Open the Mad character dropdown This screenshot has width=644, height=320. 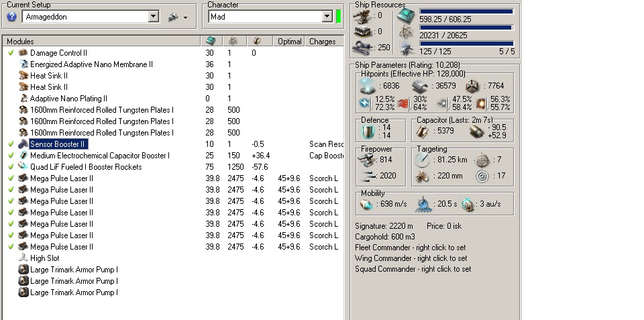327,17
